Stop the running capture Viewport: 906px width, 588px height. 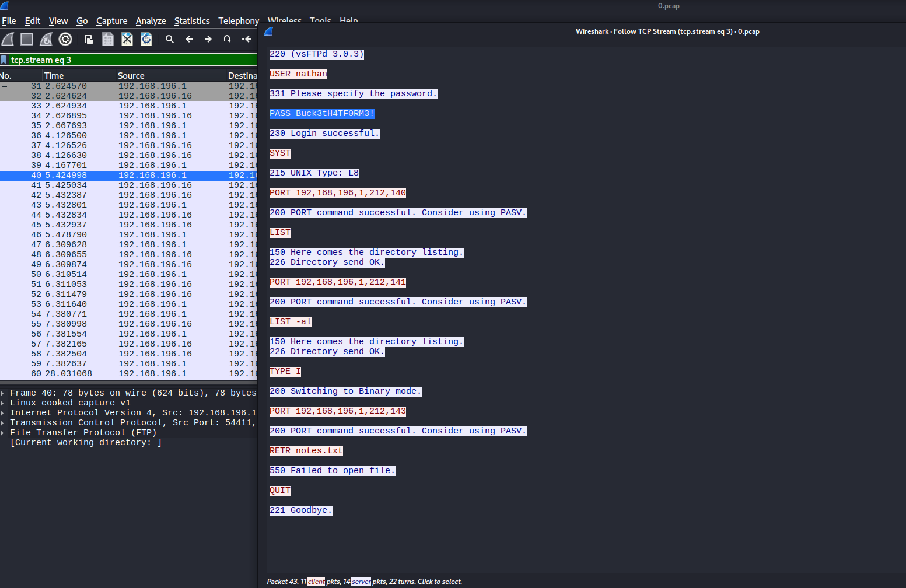tap(26, 39)
